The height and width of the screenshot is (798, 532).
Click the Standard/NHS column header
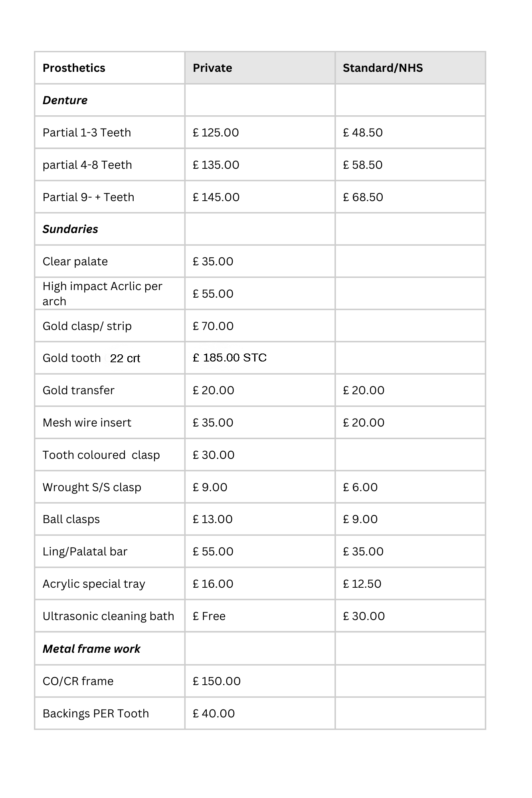383,68
